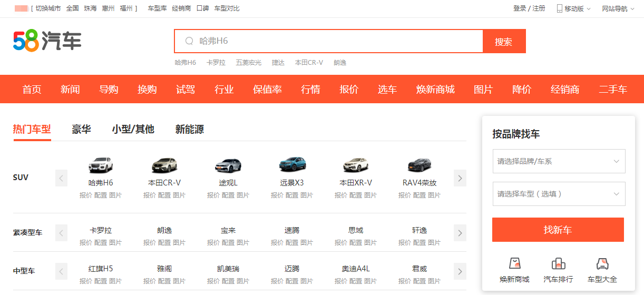Open 新闻 in the navigation bar
This screenshot has height=295, width=644.
70,90
